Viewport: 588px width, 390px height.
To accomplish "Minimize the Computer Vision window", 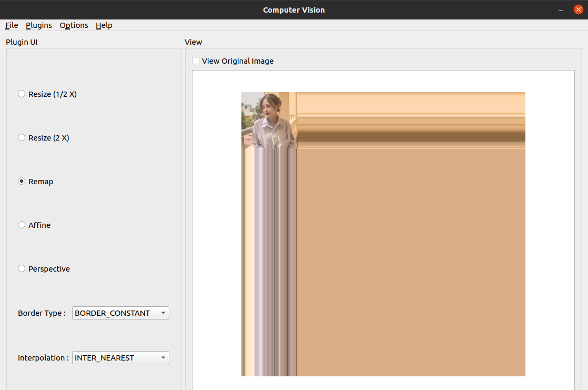I will (561, 10).
